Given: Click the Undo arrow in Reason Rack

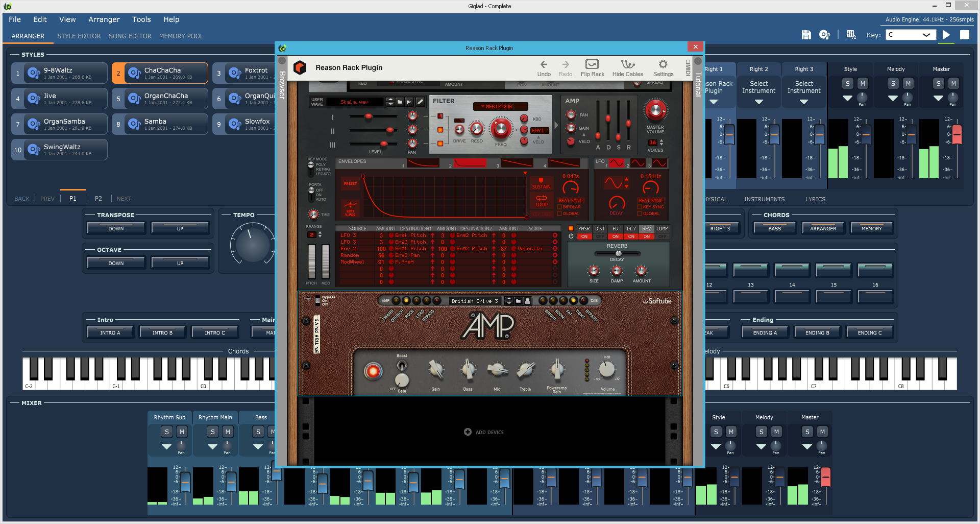Looking at the screenshot, I should [544, 64].
